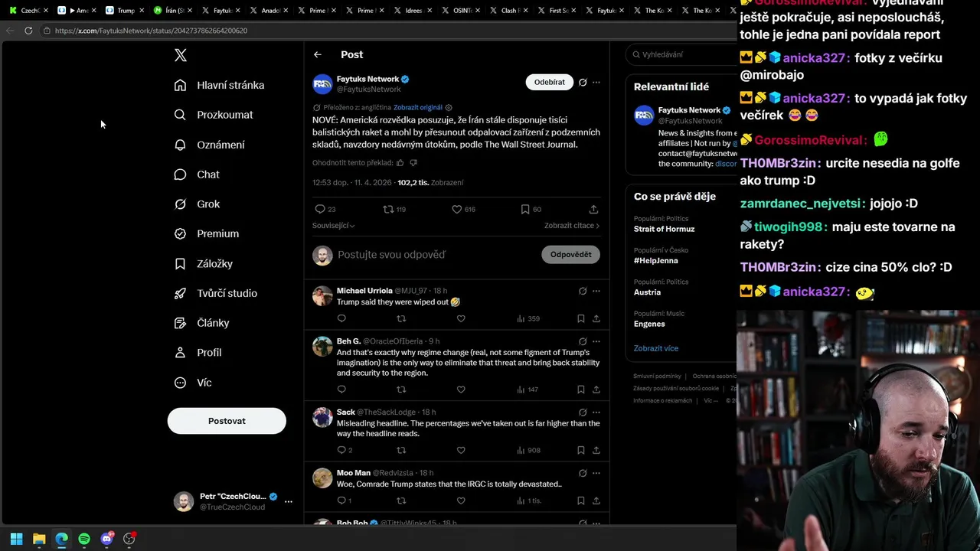This screenshot has width=980, height=551.
Task: Open Beh G. profile name
Action: point(348,341)
